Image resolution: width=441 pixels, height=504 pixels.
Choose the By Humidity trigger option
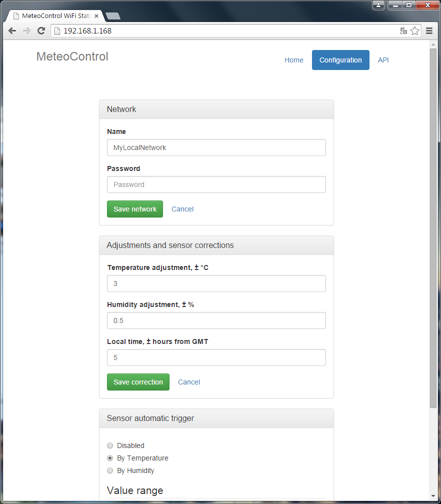click(x=110, y=470)
